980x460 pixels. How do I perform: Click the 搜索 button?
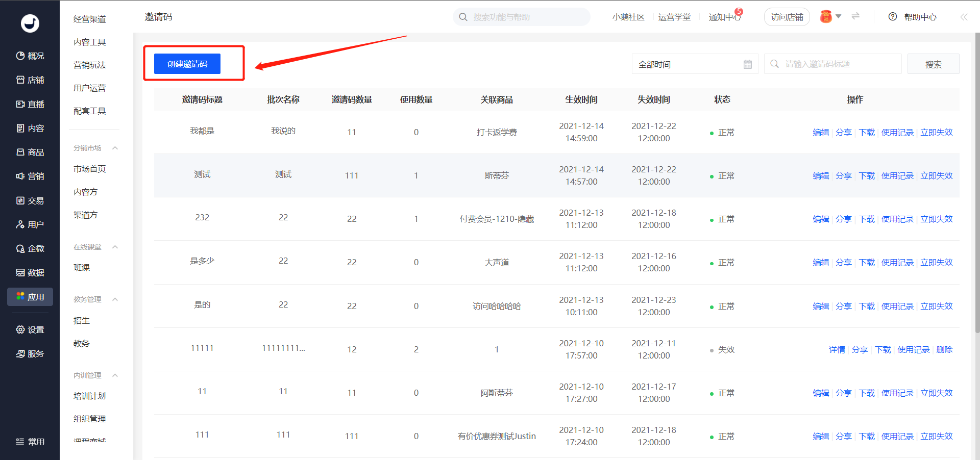[933, 64]
